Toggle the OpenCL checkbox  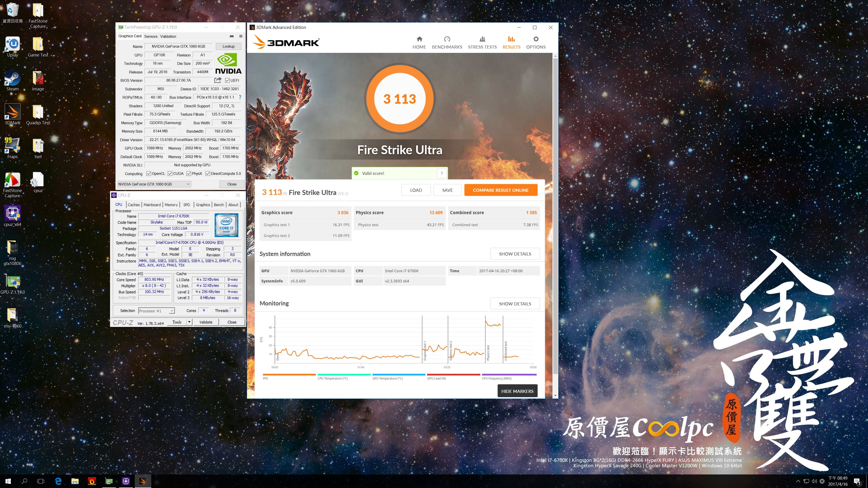point(149,174)
